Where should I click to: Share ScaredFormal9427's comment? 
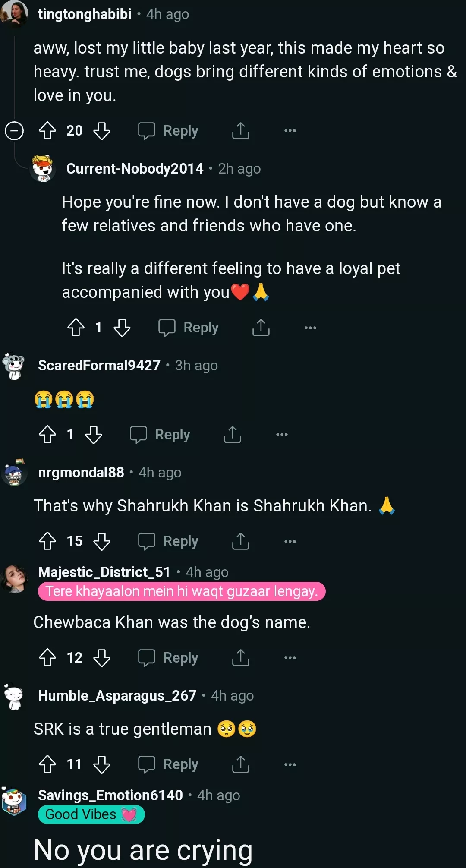pyautogui.click(x=232, y=434)
